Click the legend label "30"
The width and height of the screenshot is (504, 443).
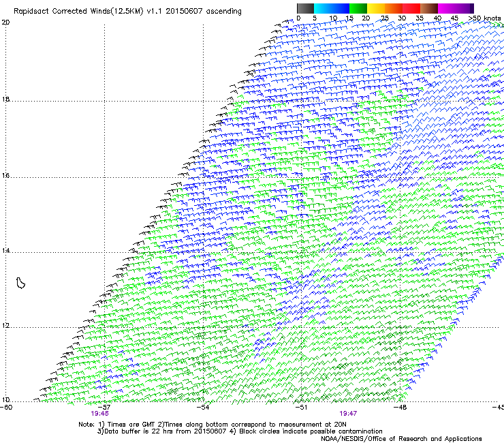click(x=402, y=18)
